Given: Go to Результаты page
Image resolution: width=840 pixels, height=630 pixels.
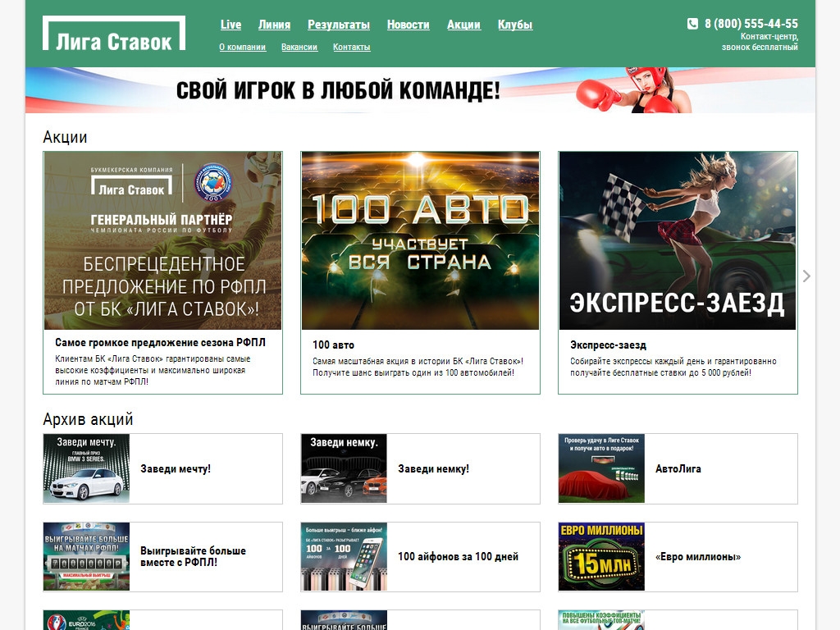Looking at the screenshot, I should tap(338, 25).
